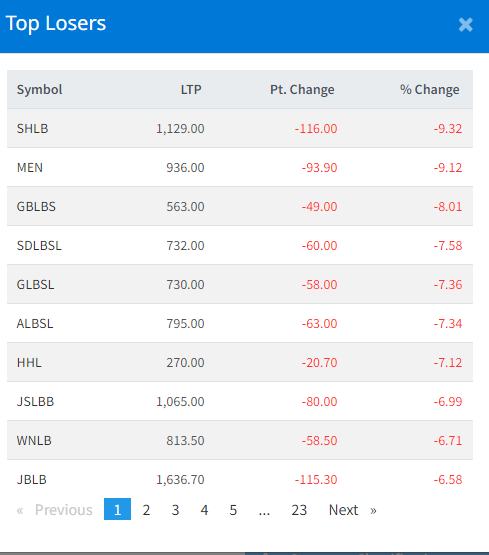This screenshot has width=489, height=555.
Task: Go to page 3 of results
Action: 175,510
